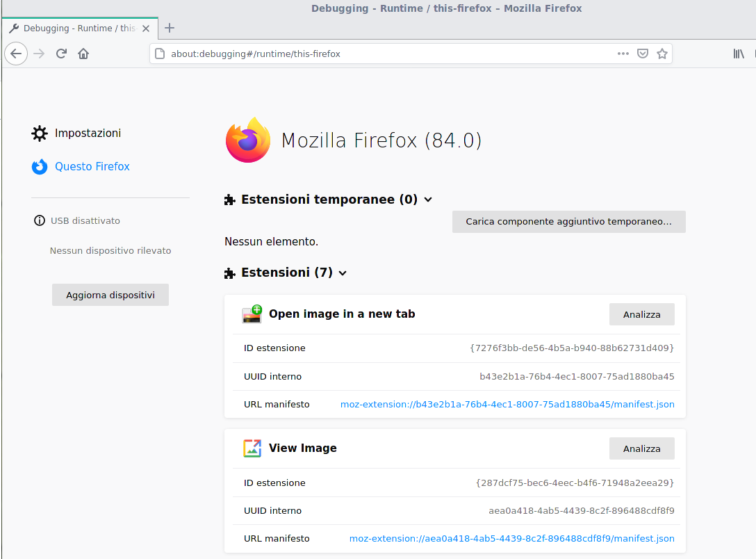Close the Debugging - Runtime tab
The width and height of the screenshot is (756, 559).
coord(146,29)
